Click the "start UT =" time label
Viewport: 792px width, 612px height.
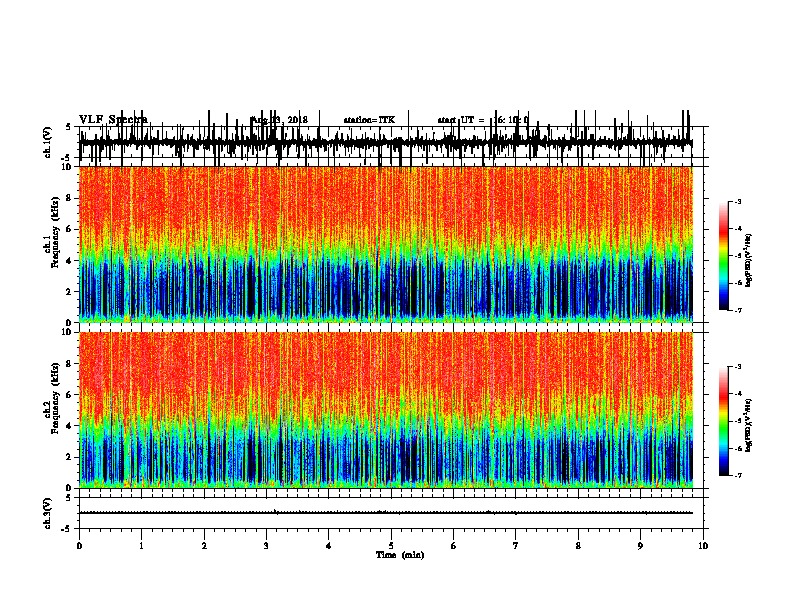461,120
